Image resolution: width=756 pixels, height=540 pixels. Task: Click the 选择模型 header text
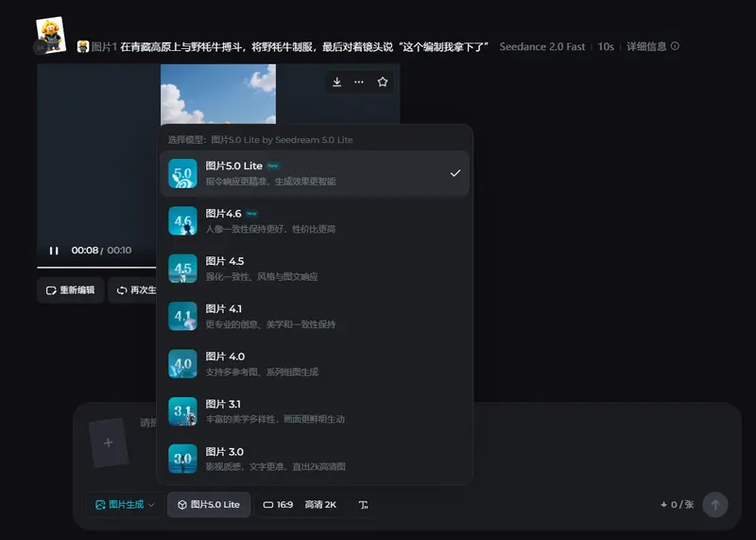click(260, 140)
